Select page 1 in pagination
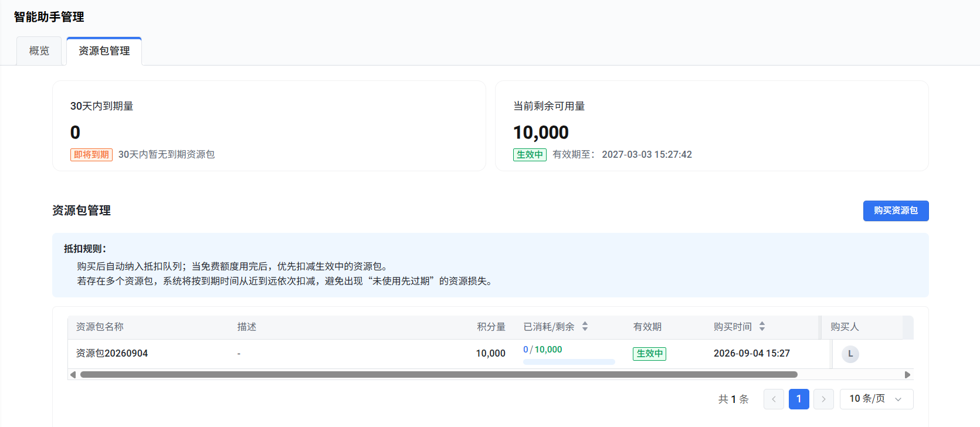The height and width of the screenshot is (427, 980). [x=799, y=399]
